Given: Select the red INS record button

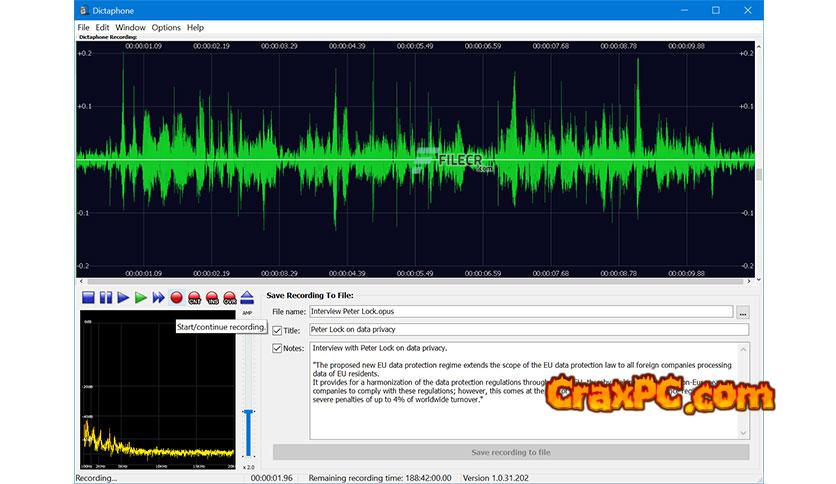Looking at the screenshot, I should click(212, 297).
